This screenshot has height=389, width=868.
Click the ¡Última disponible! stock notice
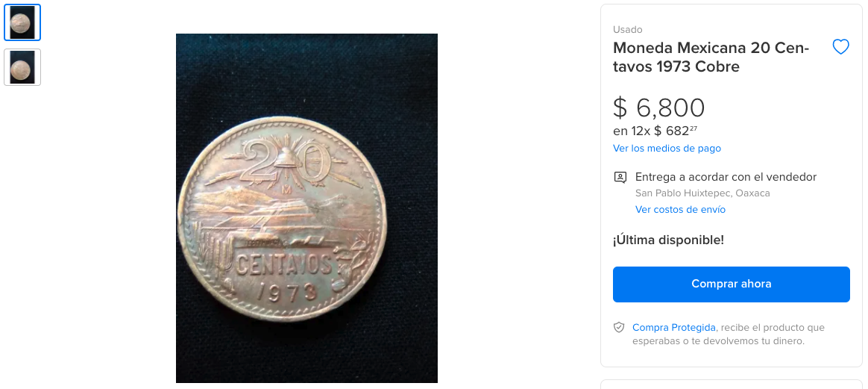coord(668,240)
